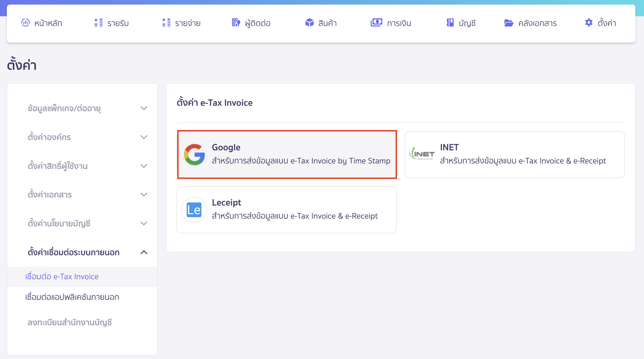
Task: Open the เชื่อมต่อแอปพลิเคชันภายนอก submenu item
Action: pyautogui.click(x=72, y=297)
